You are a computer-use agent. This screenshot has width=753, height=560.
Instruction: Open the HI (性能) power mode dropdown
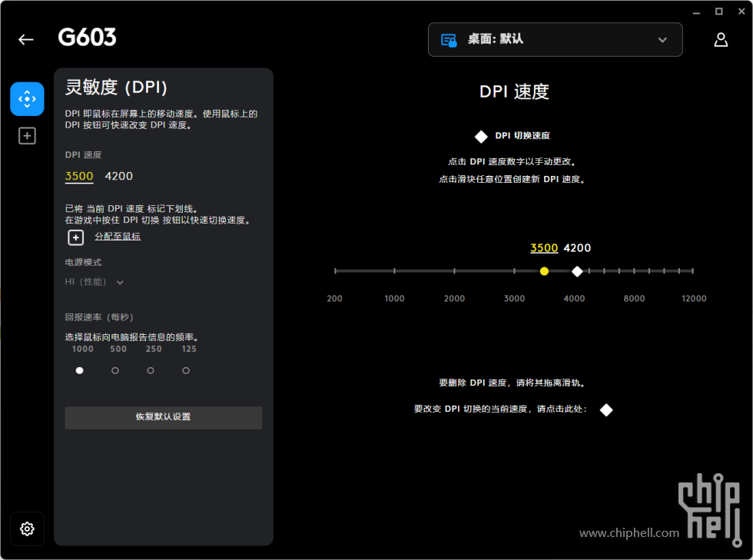click(x=94, y=282)
